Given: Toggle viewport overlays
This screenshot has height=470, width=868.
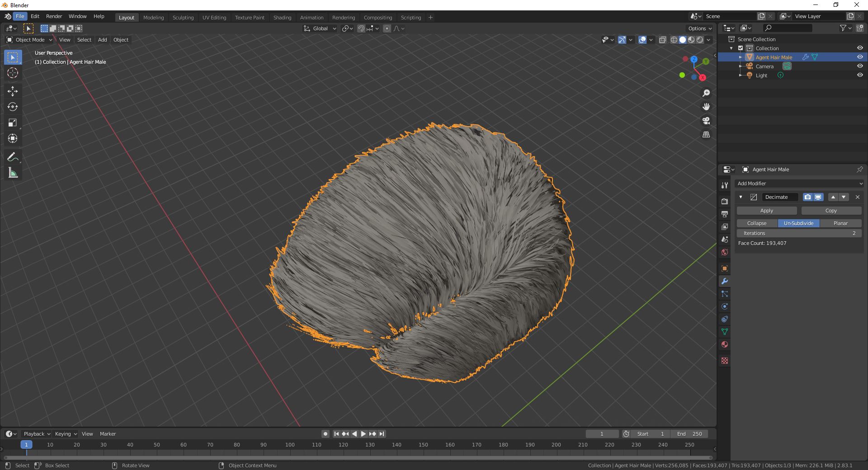Looking at the screenshot, I should 642,40.
